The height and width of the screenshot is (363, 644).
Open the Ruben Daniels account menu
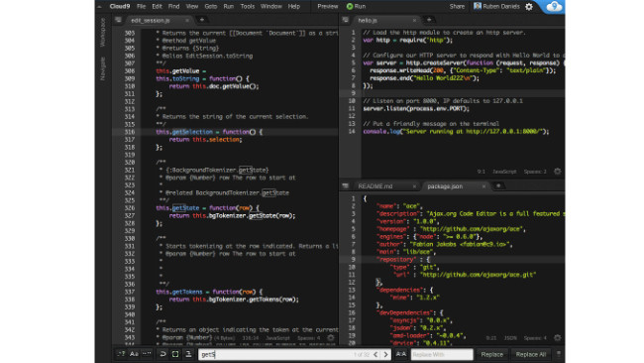[x=496, y=7]
